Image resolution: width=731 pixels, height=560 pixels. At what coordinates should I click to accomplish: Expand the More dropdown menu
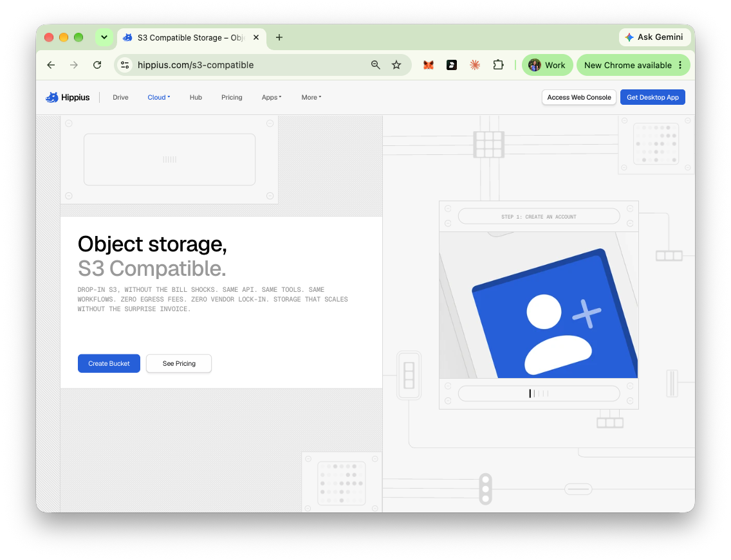click(x=311, y=97)
